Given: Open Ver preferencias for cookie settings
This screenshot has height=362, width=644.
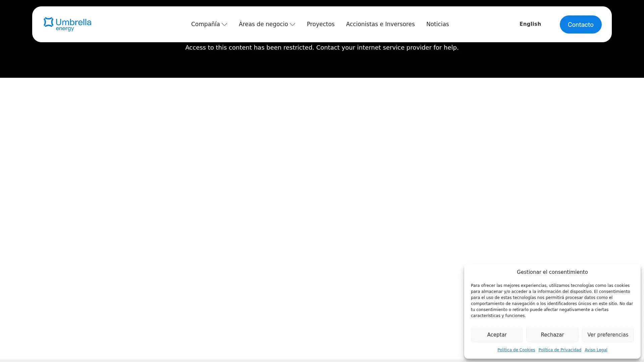Looking at the screenshot, I should pyautogui.click(x=608, y=335).
